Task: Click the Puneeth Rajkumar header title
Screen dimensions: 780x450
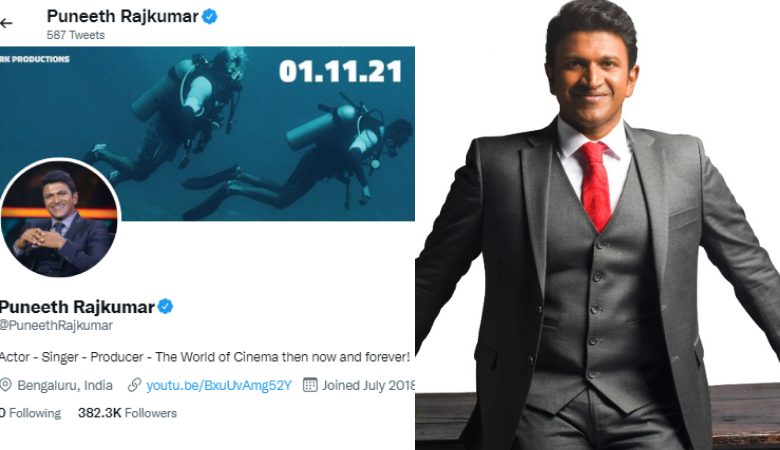Action: point(122,16)
